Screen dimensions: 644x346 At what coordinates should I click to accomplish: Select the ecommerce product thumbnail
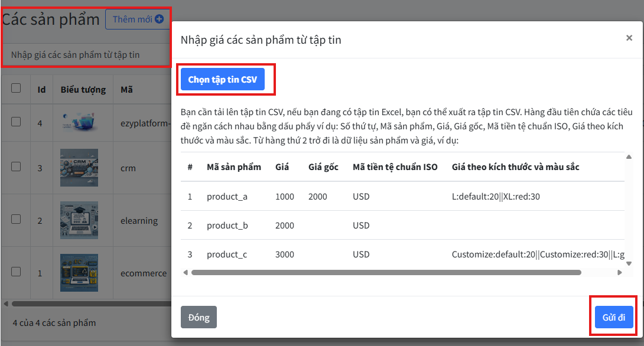click(x=79, y=273)
